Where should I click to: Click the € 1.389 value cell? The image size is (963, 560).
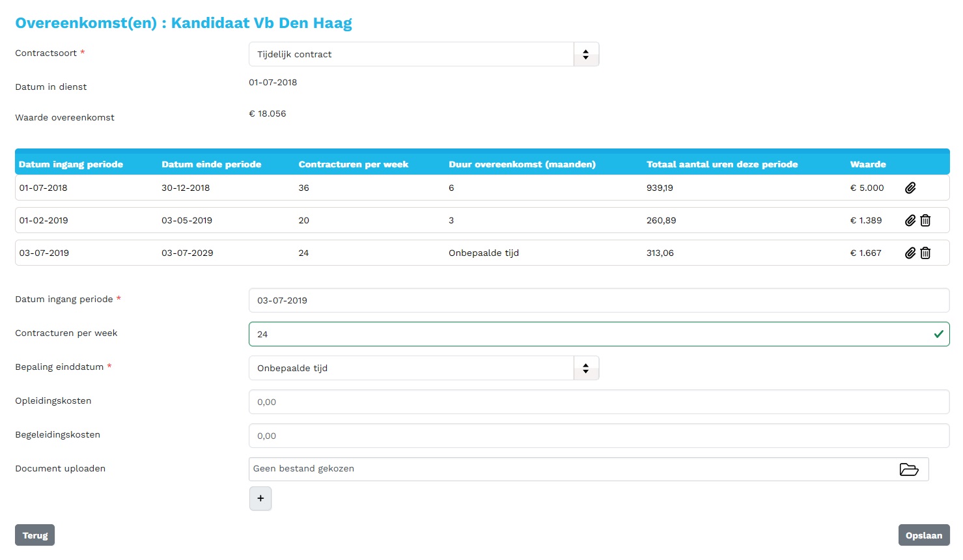pos(866,220)
